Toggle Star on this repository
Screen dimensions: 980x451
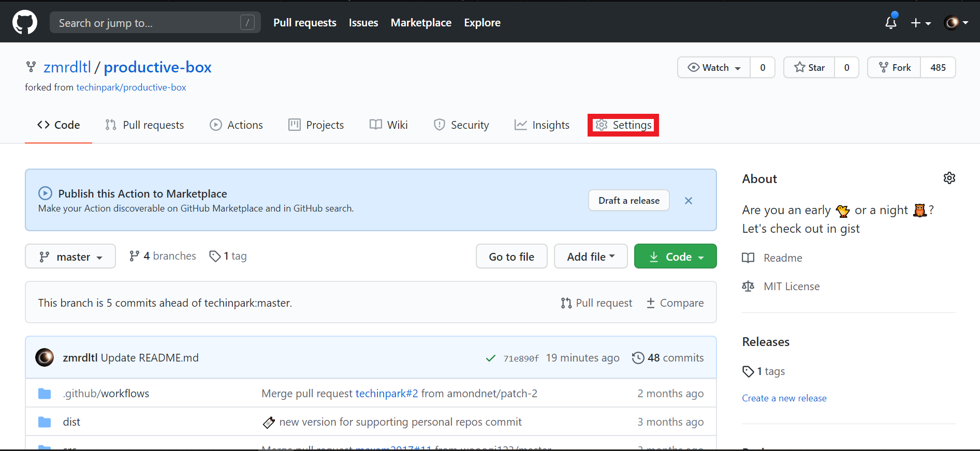tap(809, 68)
